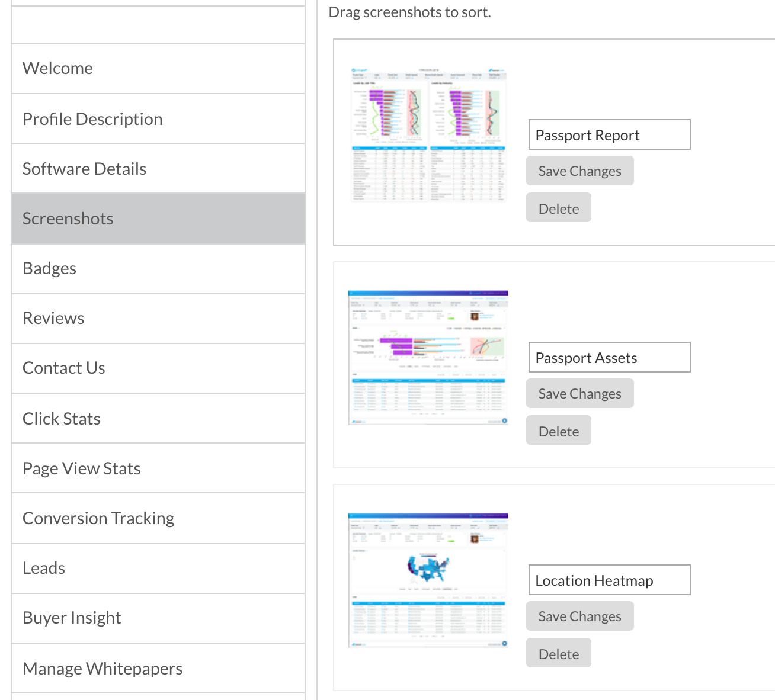The image size is (775, 700).
Task: Navigate to Software Details
Action: (84, 168)
